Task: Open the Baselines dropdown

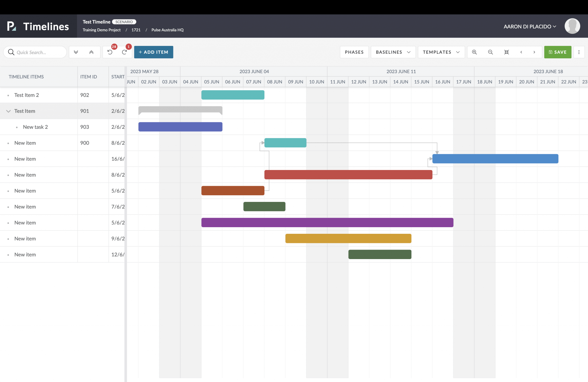Action: point(392,52)
